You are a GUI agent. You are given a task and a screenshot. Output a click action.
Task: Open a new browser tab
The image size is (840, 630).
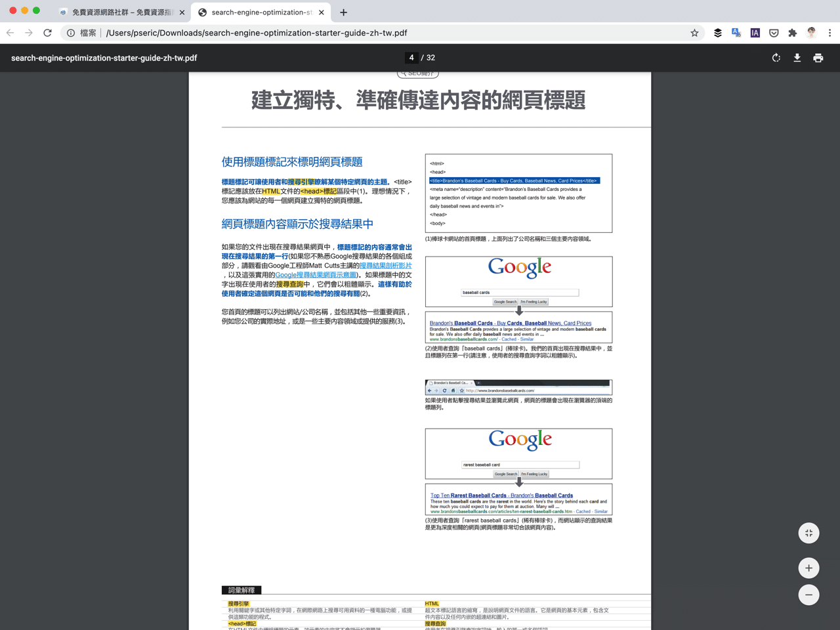343,12
